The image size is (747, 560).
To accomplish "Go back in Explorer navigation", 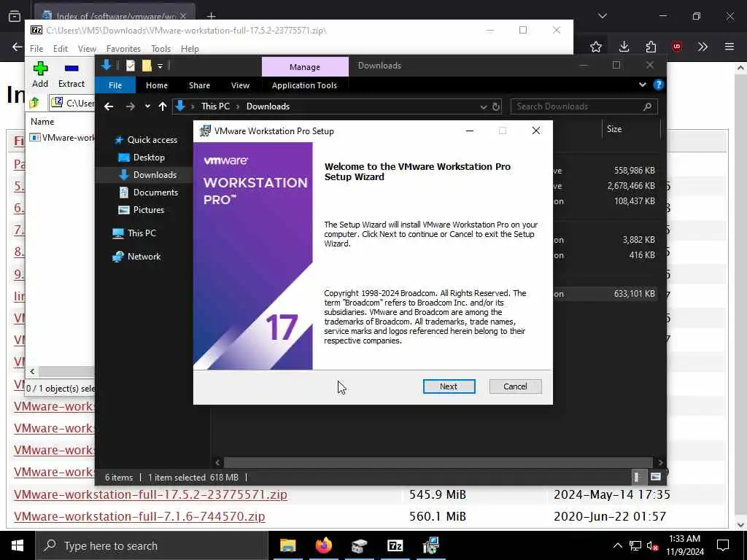I will 109,106.
